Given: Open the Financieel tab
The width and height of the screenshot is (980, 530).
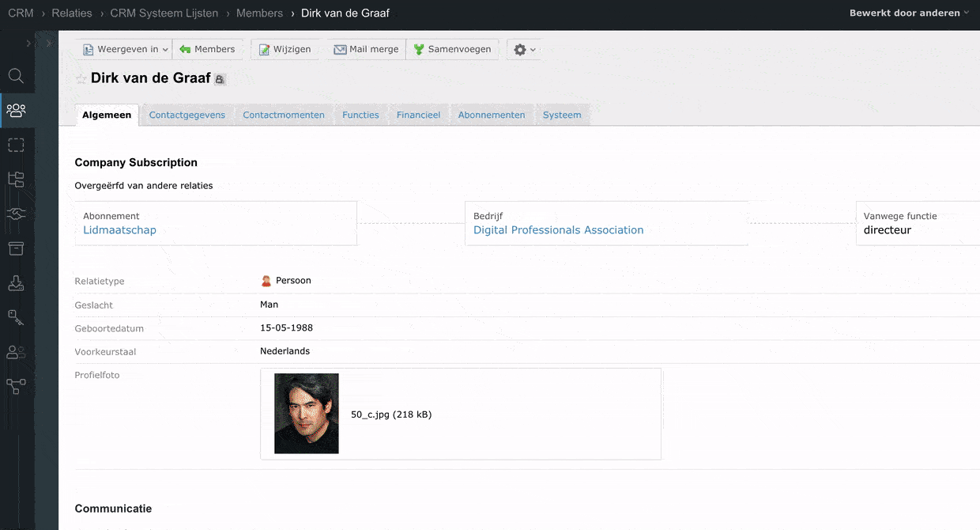Looking at the screenshot, I should pyautogui.click(x=418, y=115).
